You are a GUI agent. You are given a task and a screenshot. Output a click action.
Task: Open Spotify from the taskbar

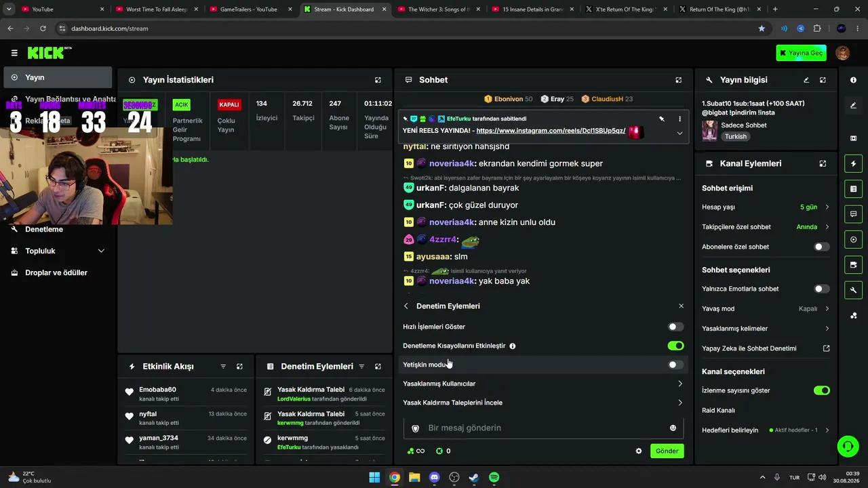click(494, 477)
